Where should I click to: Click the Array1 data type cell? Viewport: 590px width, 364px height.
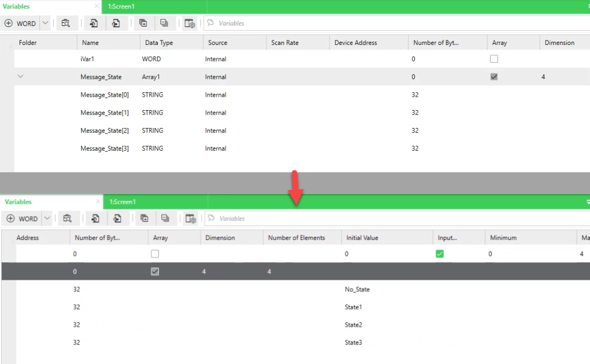tap(151, 77)
